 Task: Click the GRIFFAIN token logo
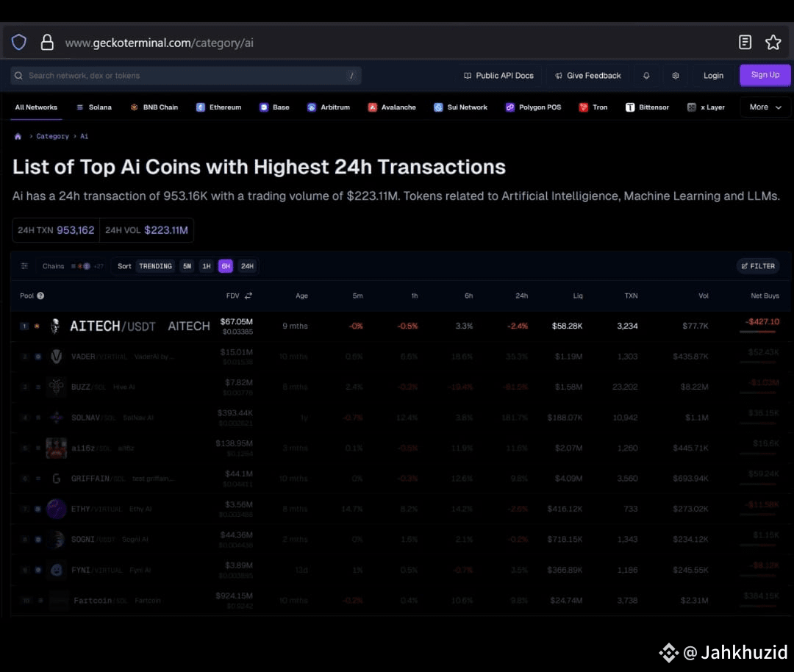56,479
